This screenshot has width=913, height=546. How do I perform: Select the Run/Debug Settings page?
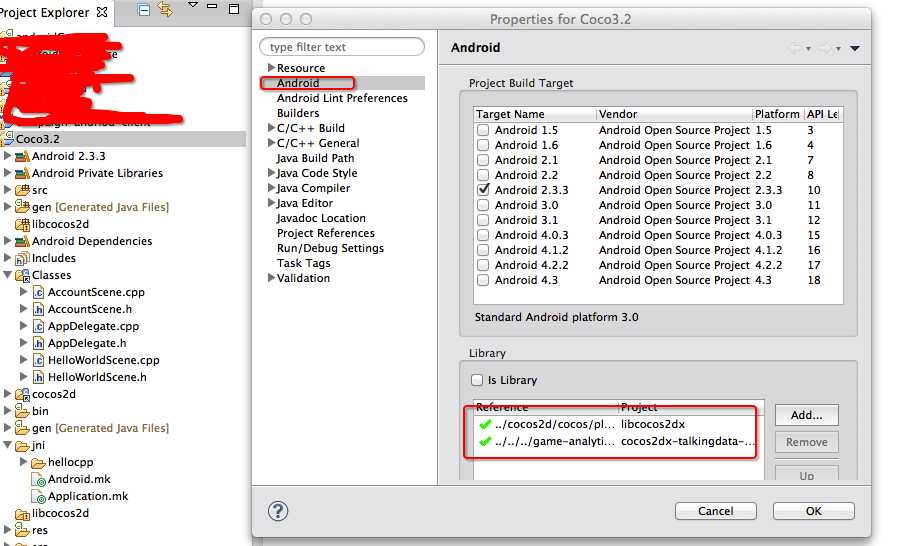pos(330,248)
